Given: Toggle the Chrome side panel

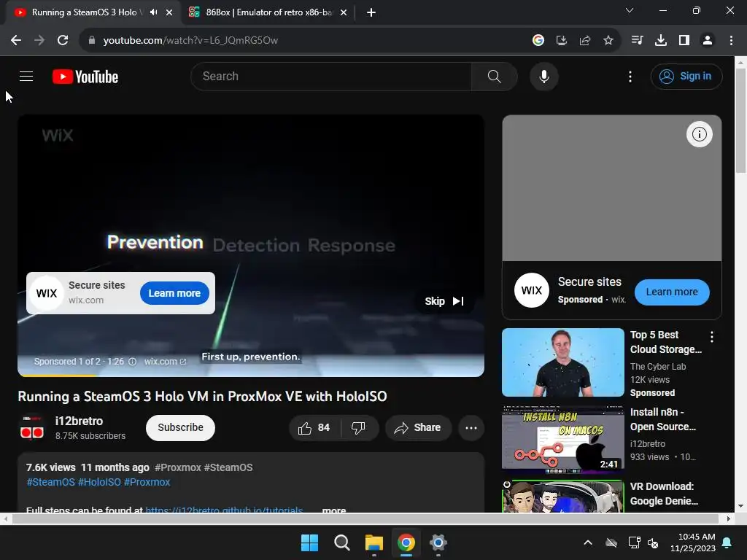Looking at the screenshot, I should [x=684, y=41].
